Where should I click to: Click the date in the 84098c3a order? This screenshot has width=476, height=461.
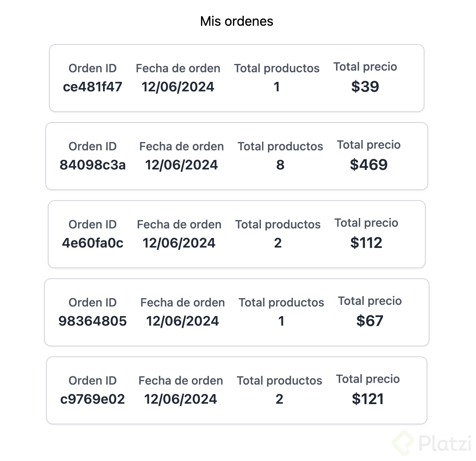pyautogui.click(x=182, y=165)
